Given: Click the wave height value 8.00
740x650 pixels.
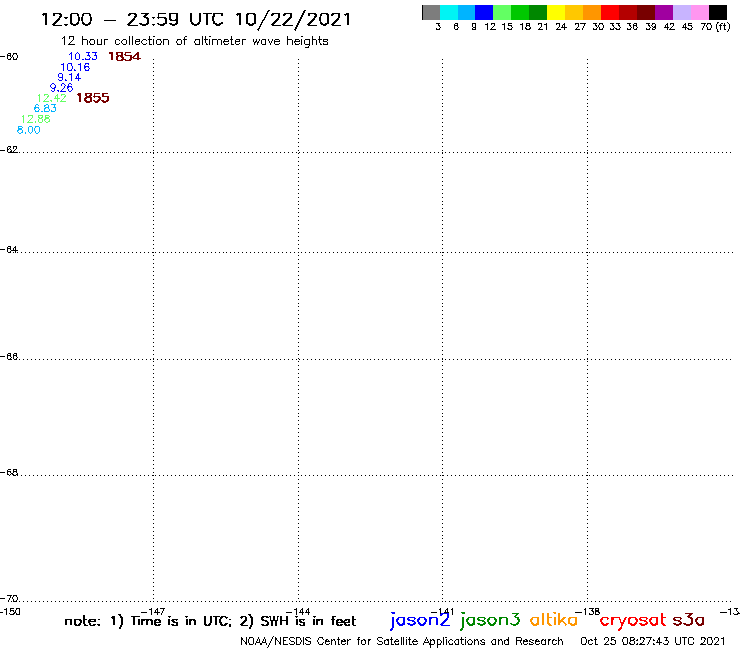Looking at the screenshot, I should (x=28, y=130).
